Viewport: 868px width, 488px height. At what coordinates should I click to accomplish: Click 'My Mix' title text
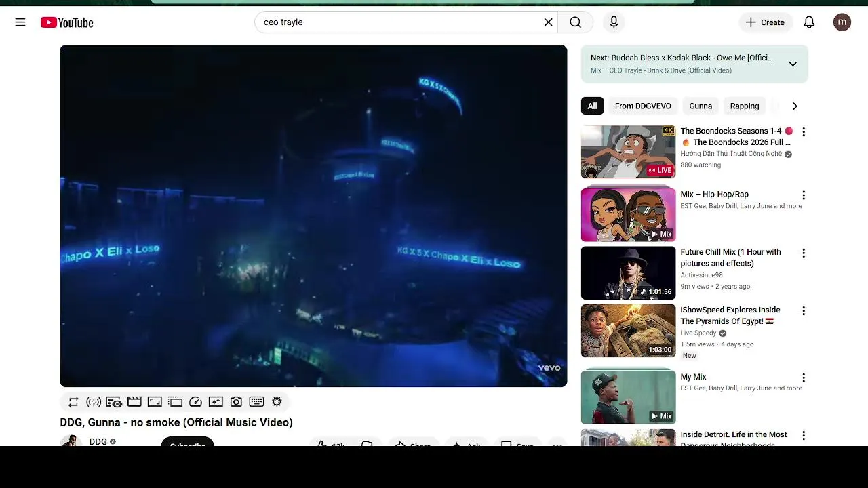pos(693,377)
